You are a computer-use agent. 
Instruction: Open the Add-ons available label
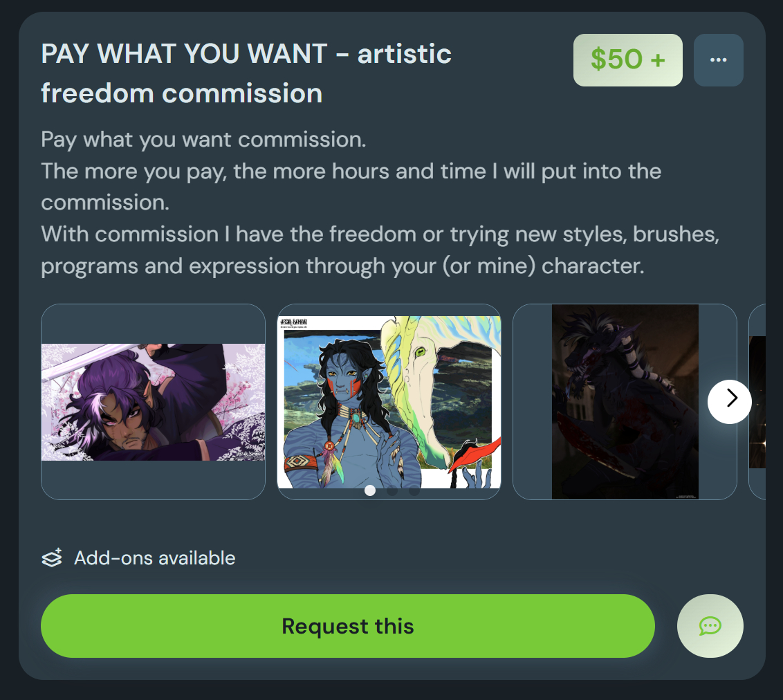click(155, 558)
